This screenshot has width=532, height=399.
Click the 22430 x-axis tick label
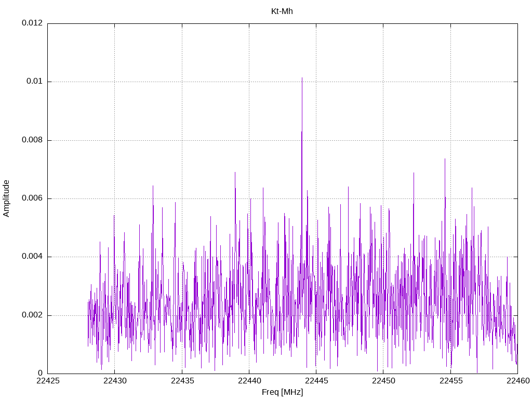click(115, 381)
